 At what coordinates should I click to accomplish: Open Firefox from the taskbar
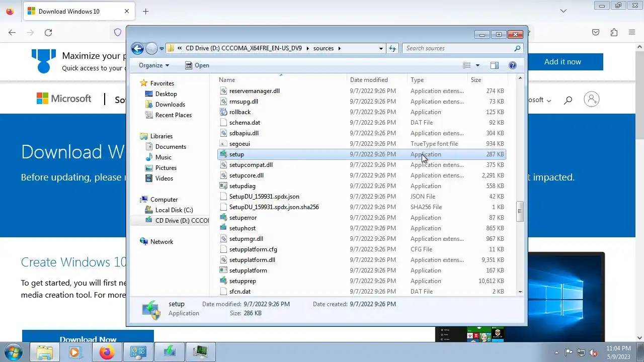pos(107,352)
